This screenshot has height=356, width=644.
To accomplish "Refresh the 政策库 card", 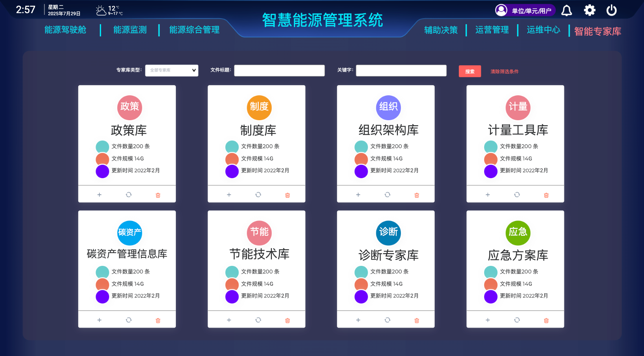I will pos(129,195).
